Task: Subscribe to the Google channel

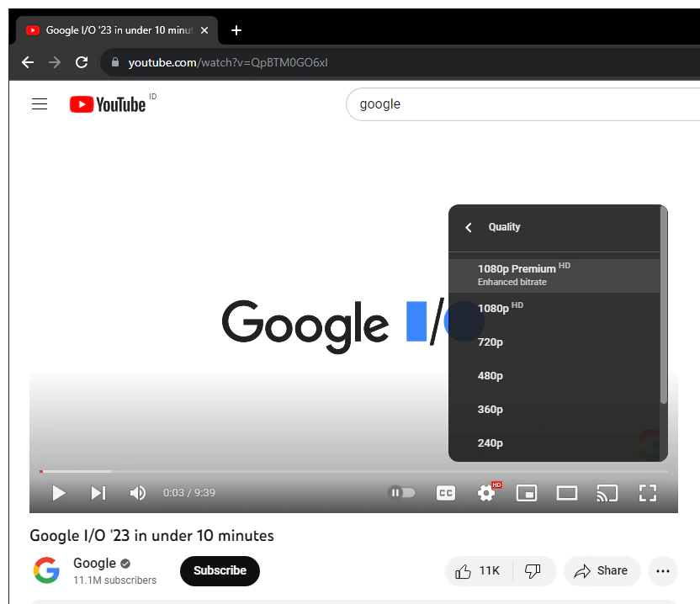Action: point(220,571)
